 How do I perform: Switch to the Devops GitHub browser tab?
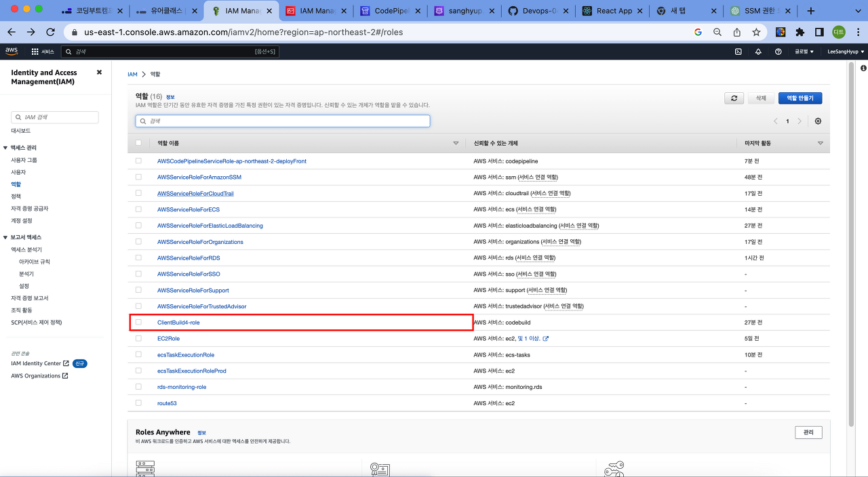coord(539,12)
